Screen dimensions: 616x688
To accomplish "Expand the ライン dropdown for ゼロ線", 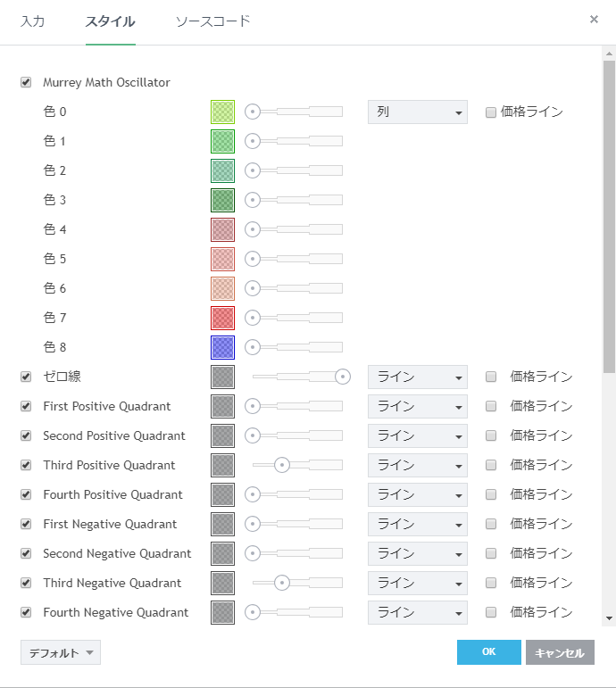I will coord(417,377).
